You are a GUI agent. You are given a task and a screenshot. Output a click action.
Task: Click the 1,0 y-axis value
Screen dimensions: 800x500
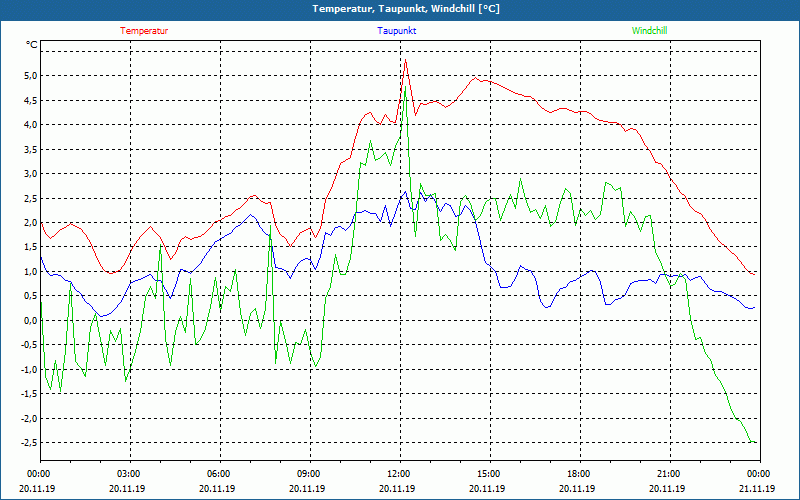31,271
